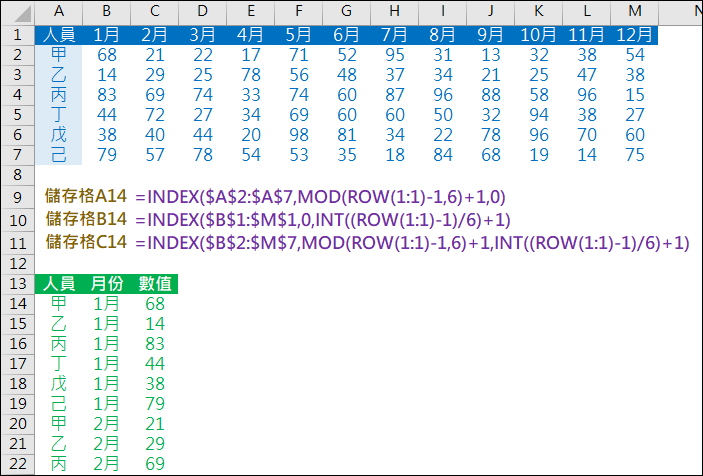Screen dimensions: 703x476
Task: Select row 1 header
Action: point(18,35)
